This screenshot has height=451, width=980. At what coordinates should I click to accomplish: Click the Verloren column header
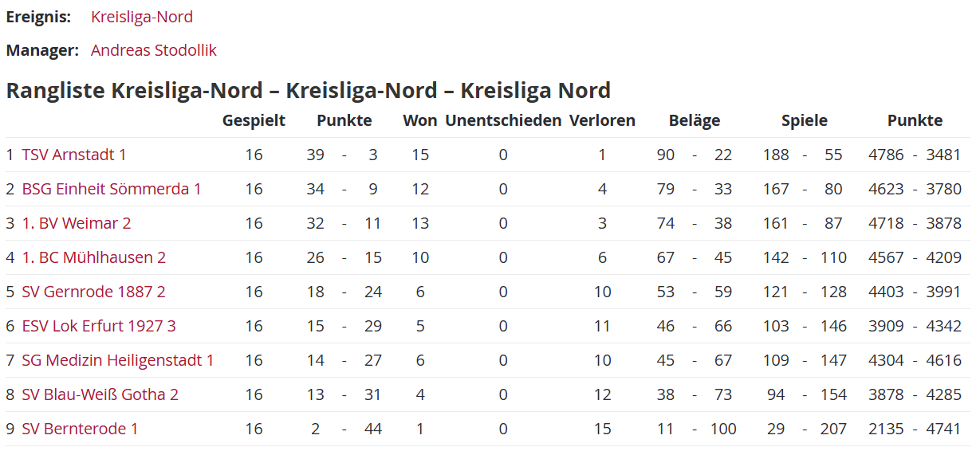coord(602,120)
